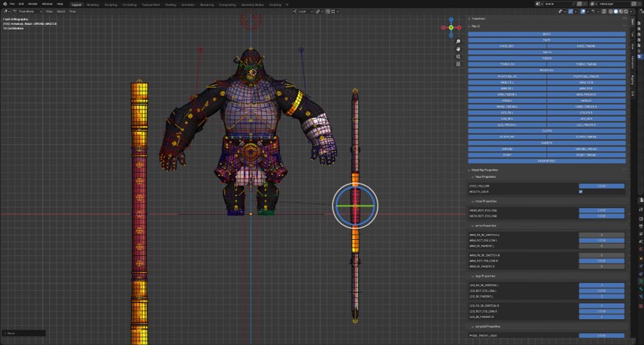Open the Bone properties tab icon
644x345 pixels.
(x=641, y=289)
